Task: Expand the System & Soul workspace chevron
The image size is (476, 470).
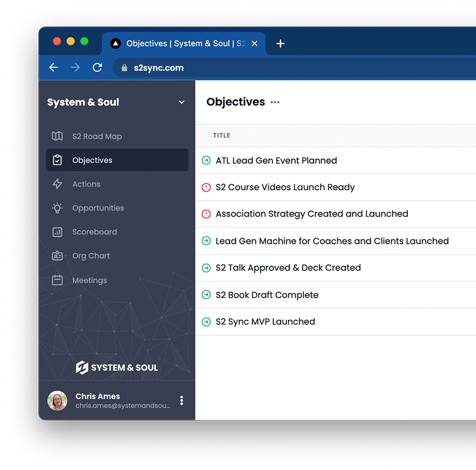Action: pyautogui.click(x=182, y=102)
